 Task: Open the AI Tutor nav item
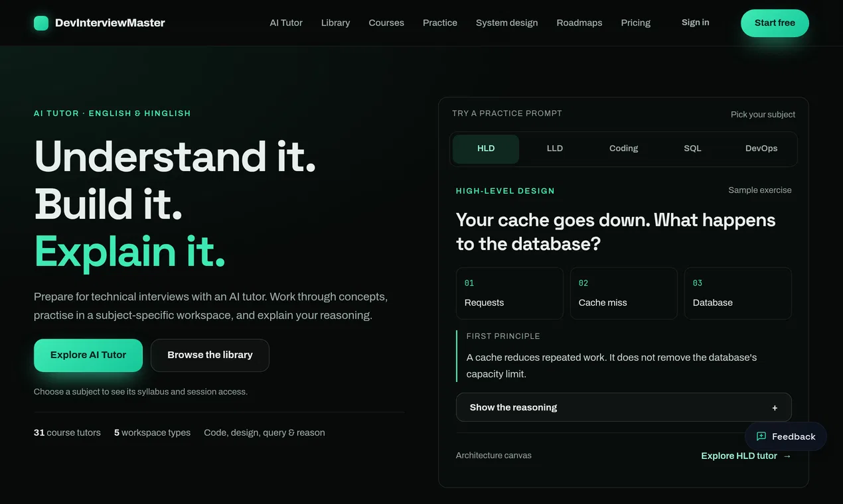(286, 23)
